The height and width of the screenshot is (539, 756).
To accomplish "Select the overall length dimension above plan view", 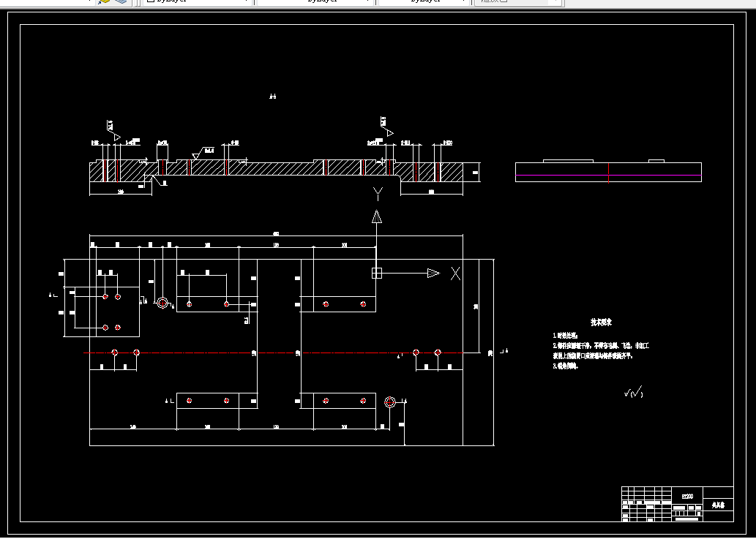I will coord(276,234).
